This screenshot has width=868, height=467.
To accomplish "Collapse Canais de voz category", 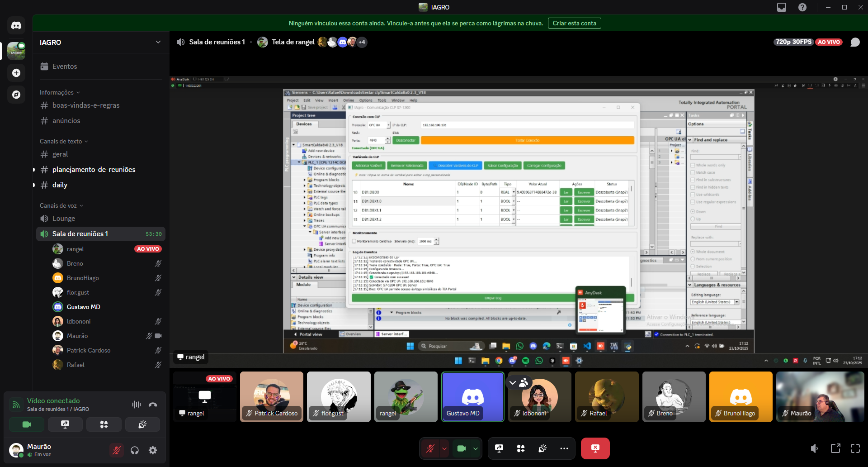I will [61, 205].
